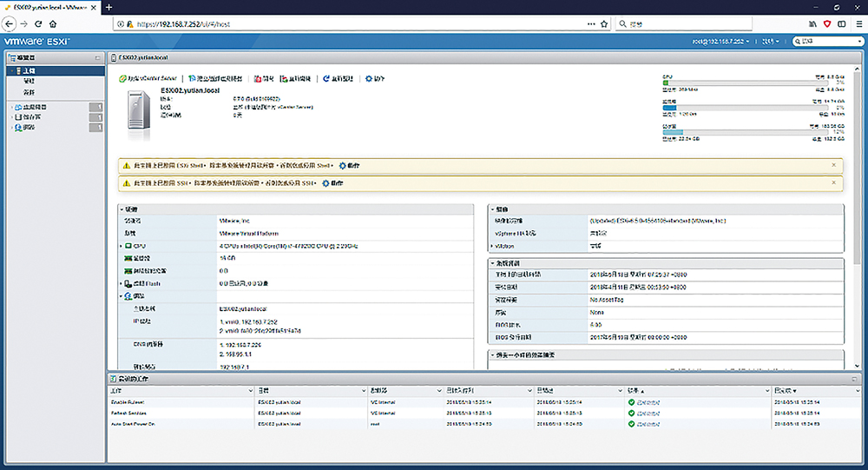This screenshot has height=470, width=868.
Task: Click the Storage icon in Navigator
Action: [18, 117]
